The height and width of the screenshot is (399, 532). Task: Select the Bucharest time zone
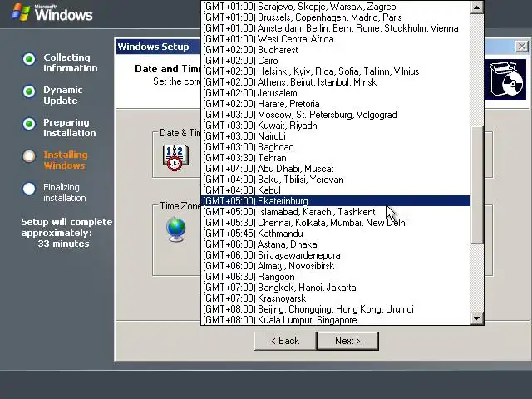[336, 50]
